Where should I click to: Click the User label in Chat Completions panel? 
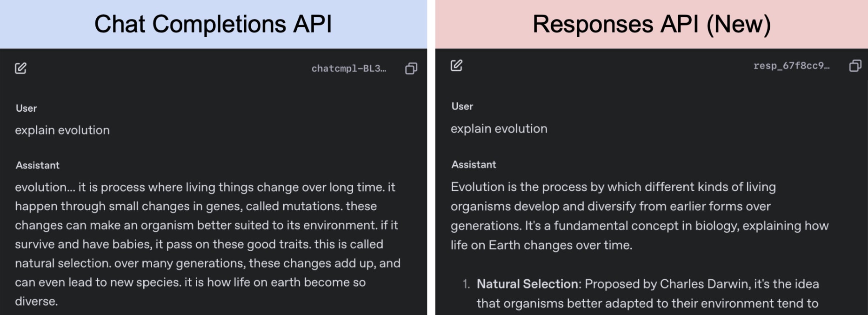tap(26, 108)
